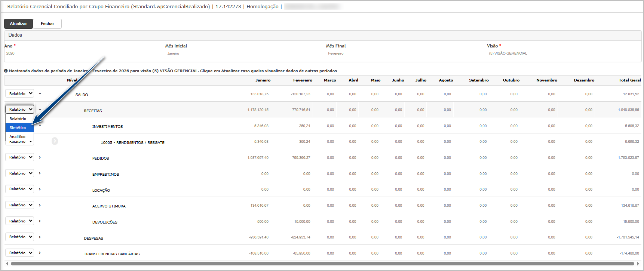The height and width of the screenshot is (271, 644).
Task: Click the round arrow icon beside 10005 RENDIMENTOS
Action: [55, 141]
